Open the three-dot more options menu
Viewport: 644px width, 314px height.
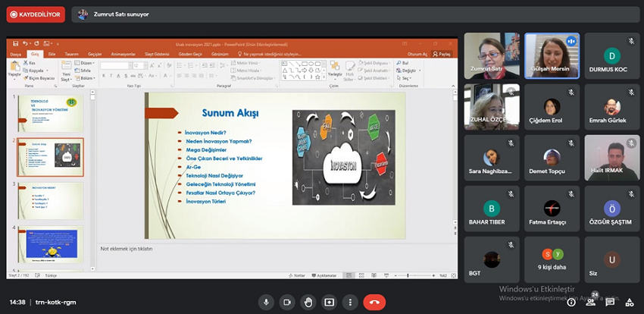tap(350, 302)
